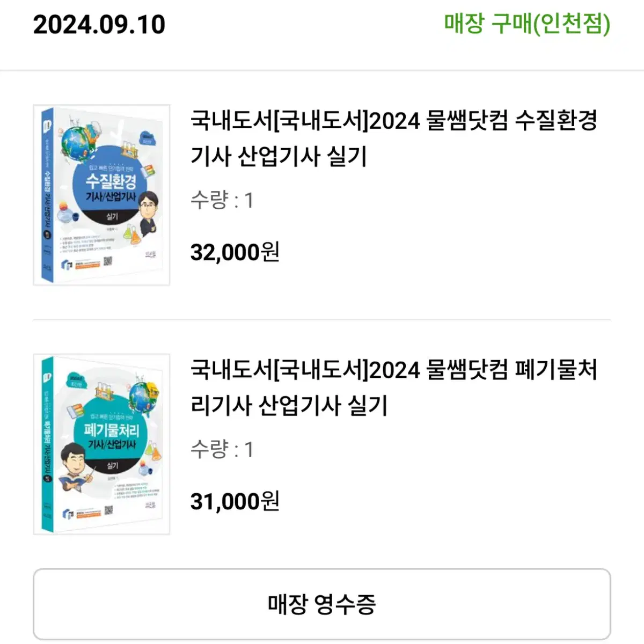Image resolution: width=644 pixels, height=644 pixels.
Task: Click the QR code on 폐기물처리 cover
Action: 108,510
